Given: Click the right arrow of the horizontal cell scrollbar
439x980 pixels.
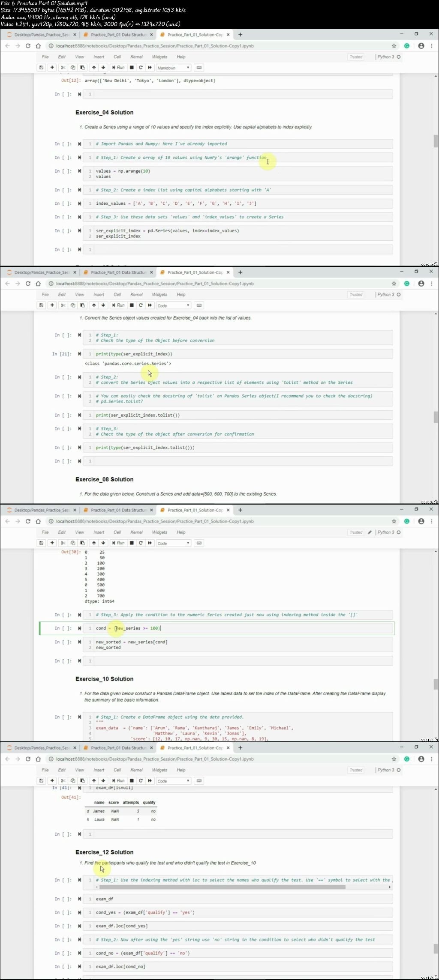Looking at the screenshot, I should (x=390, y=887).
